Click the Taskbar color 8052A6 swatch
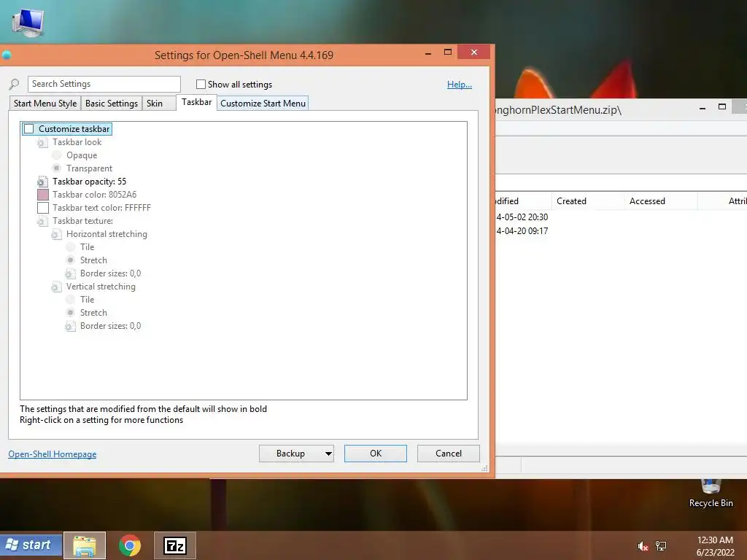Viewport: 747px width, 560px height. click(43, 195)
